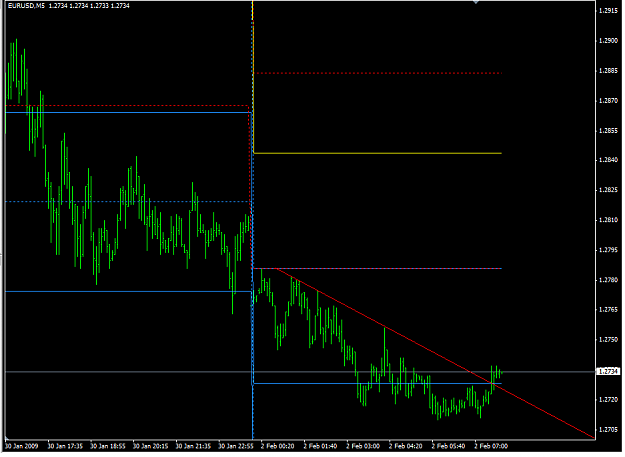
Task: Click the 1.2750 price axis label
Action: [609, 339]
